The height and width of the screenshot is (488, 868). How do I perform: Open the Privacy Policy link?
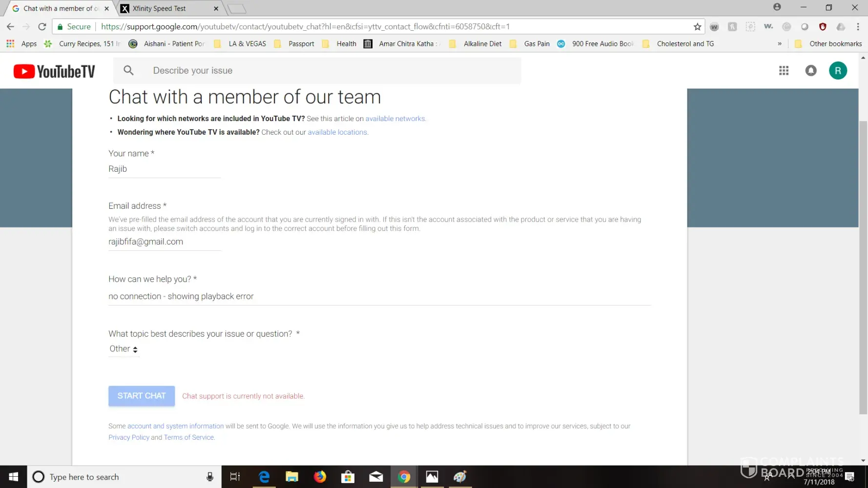(x=129, y=437)
